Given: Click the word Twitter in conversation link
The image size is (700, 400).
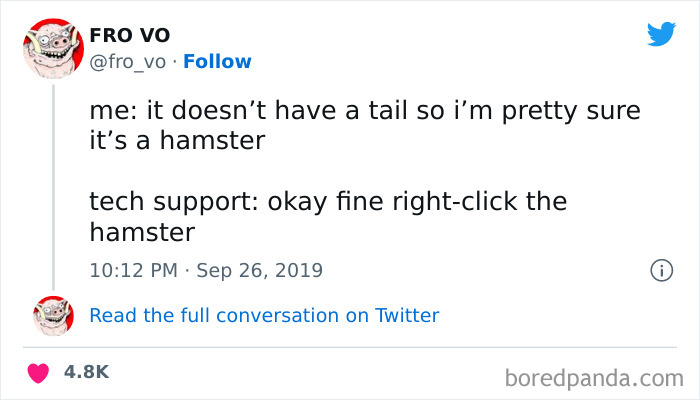Looking at the screenshot, I should [x=406, y=316].
